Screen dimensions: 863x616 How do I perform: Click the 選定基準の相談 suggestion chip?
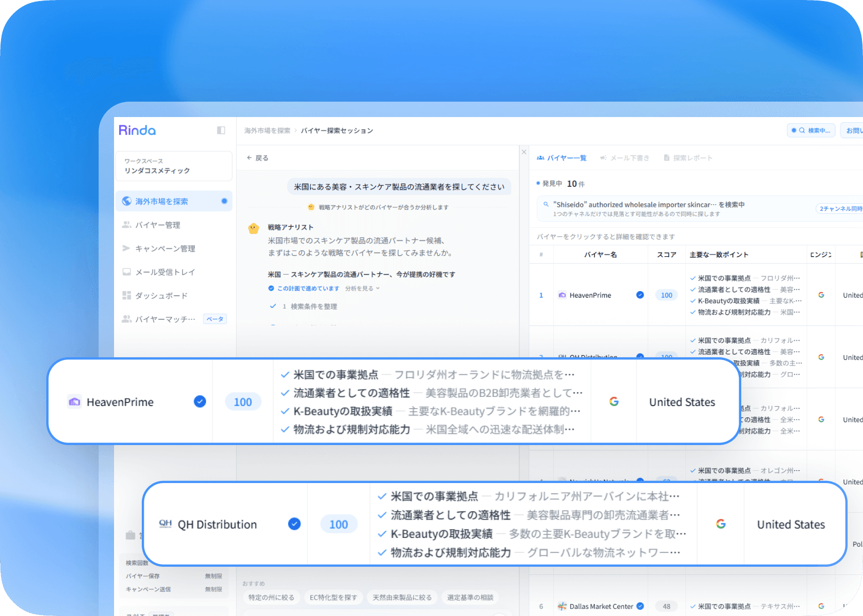tap(470, 598)
